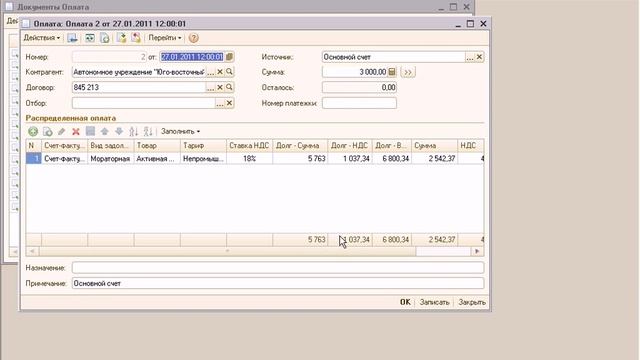
Task: Click the Сумма field showing 3 000,00
Action: coord(355,72)
